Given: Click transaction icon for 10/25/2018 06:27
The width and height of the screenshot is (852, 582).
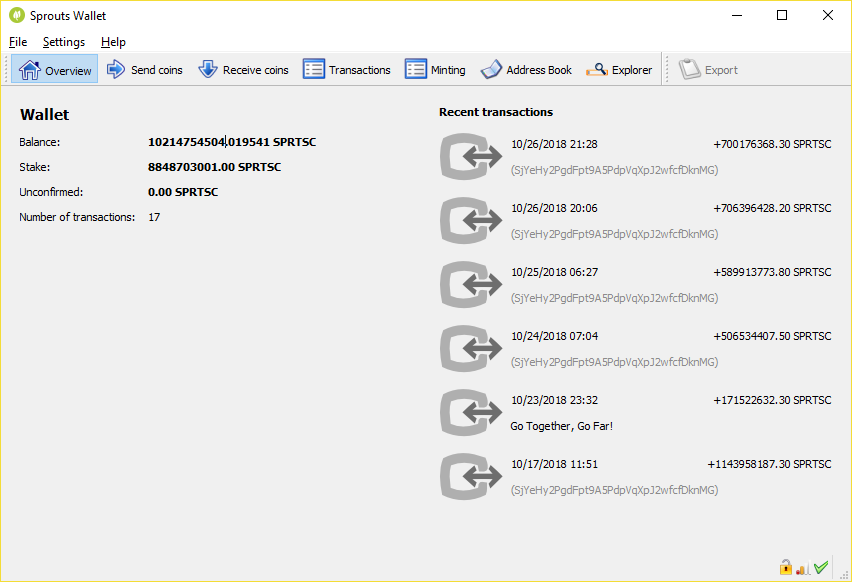Looking at the screenshot, I should pos(471,285).
